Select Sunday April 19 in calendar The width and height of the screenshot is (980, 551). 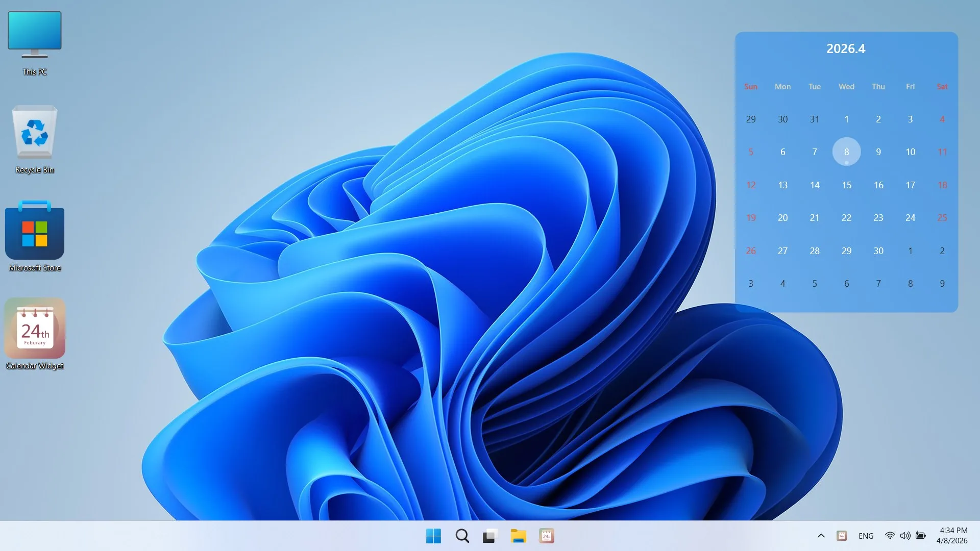point(751,217)
